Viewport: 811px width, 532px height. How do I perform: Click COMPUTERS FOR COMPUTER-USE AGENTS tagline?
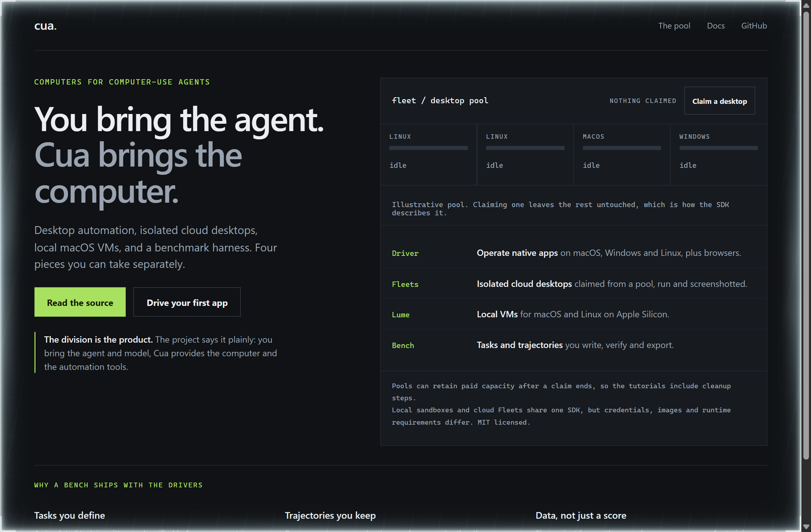tap(122, 82)
